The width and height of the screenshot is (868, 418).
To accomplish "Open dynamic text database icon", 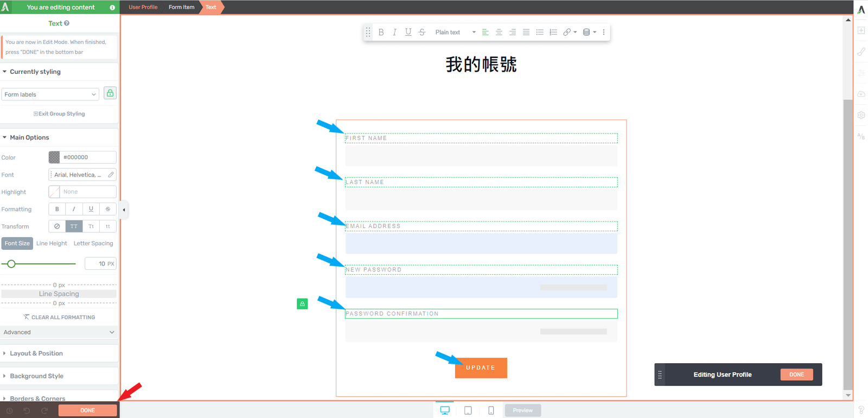I will click(586, 32).
